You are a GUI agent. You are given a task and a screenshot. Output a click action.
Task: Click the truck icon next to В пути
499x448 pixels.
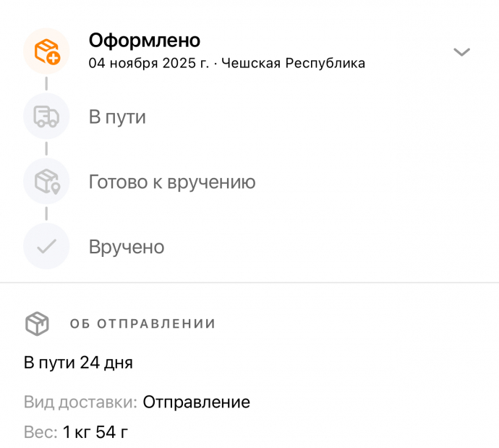point(46,116)
